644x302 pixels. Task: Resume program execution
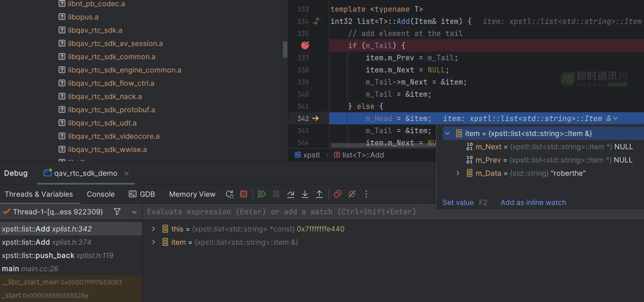click(262, 194)
